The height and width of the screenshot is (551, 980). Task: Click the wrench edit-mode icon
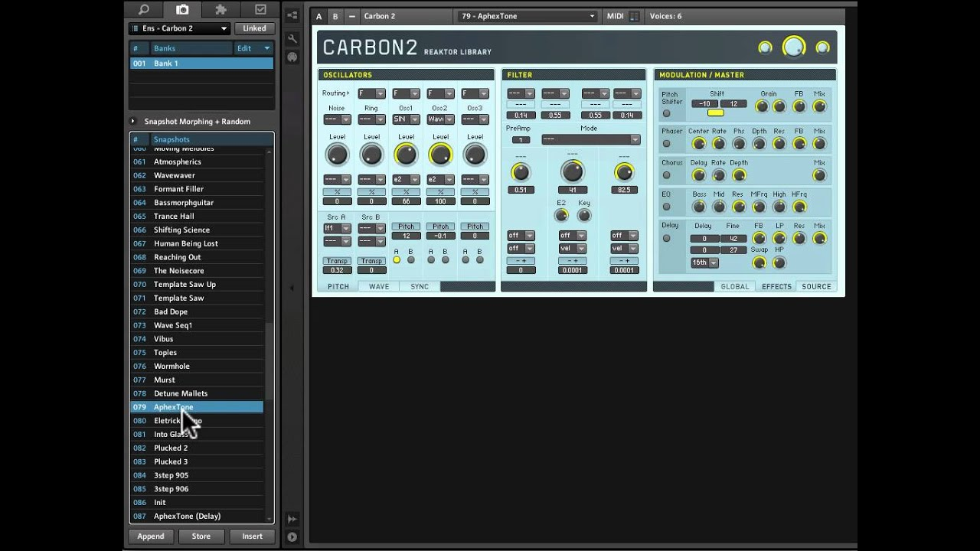click(292, 38)
